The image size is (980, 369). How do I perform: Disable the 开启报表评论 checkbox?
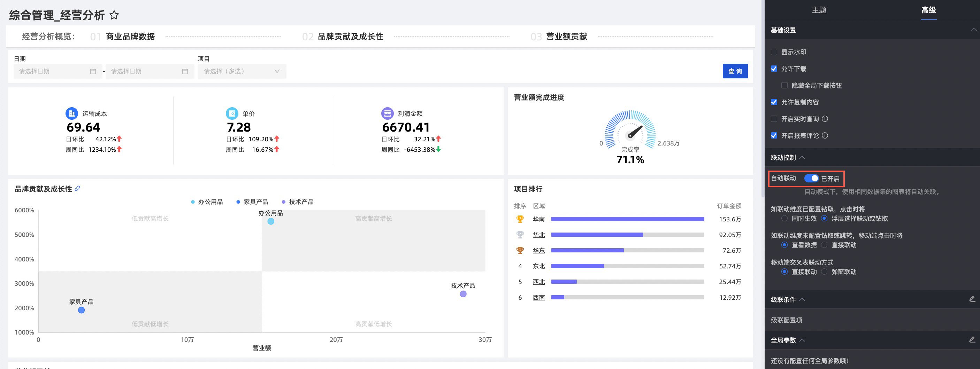tap(774, 136)
